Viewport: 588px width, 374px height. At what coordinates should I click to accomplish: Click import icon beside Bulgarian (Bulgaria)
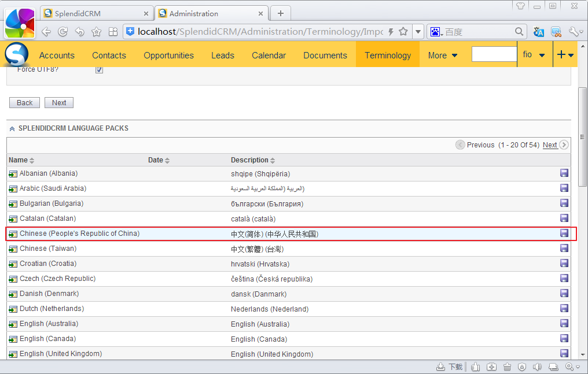13,204
